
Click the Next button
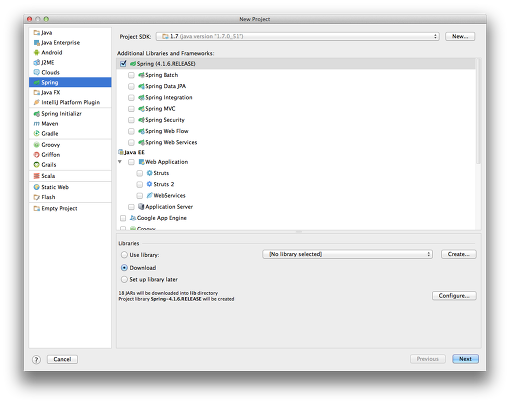[x=465, y=359]
